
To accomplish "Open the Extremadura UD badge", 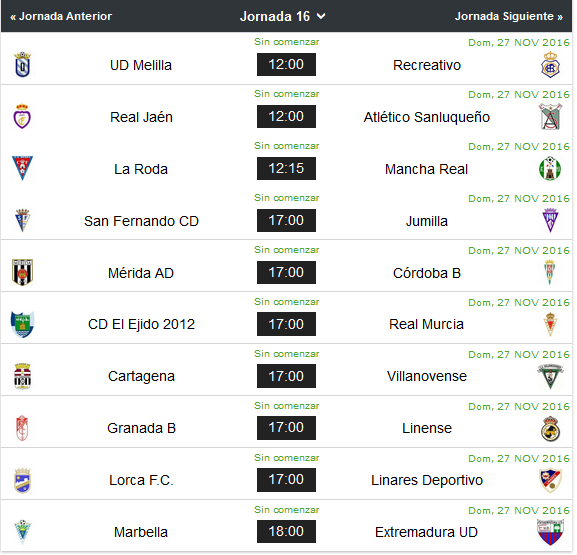I will 552,533.
